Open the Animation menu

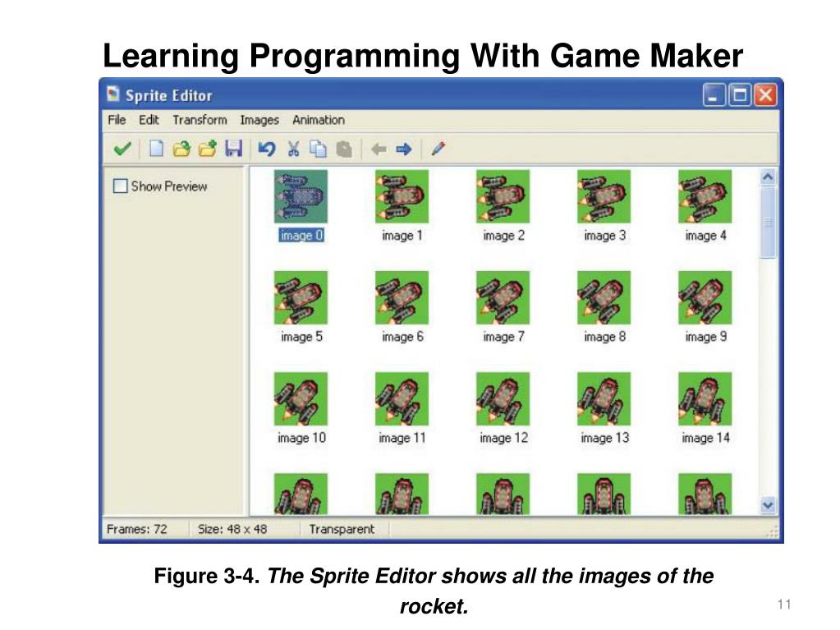point(319,120)
